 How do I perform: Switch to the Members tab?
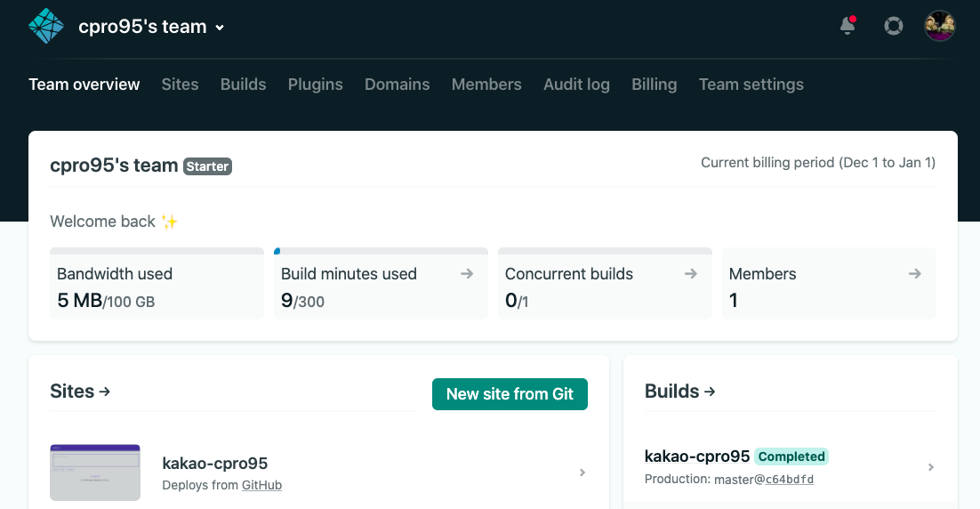pyautogui.click(x=486, y=85)
